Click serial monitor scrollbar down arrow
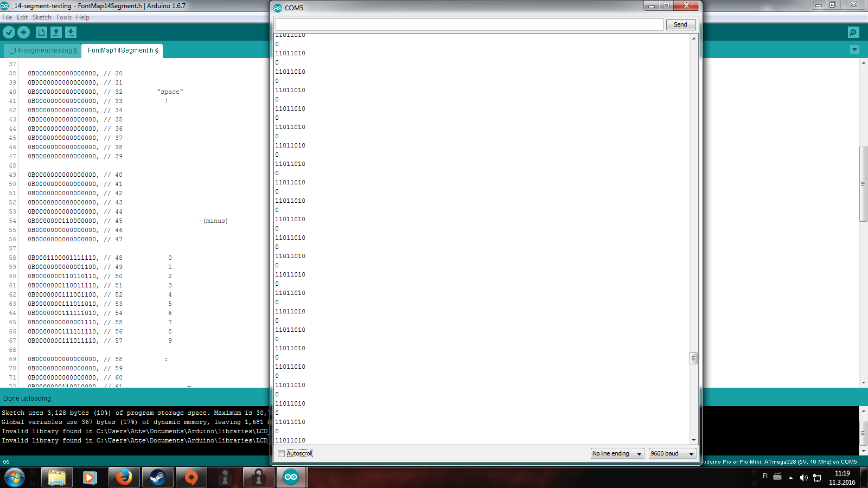Viewport: 868px width, 488px height. coord(693,440)
